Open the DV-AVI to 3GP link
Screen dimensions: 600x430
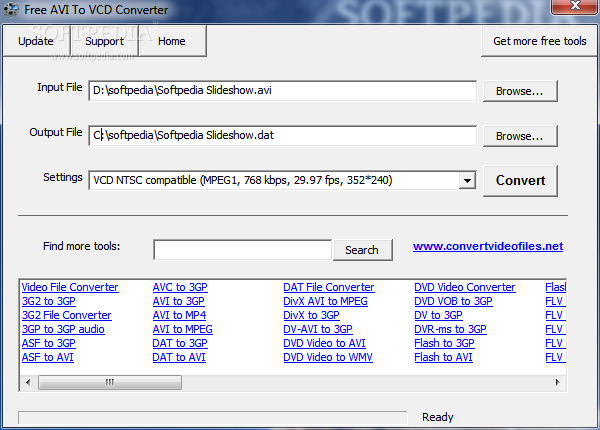[318, 329]
